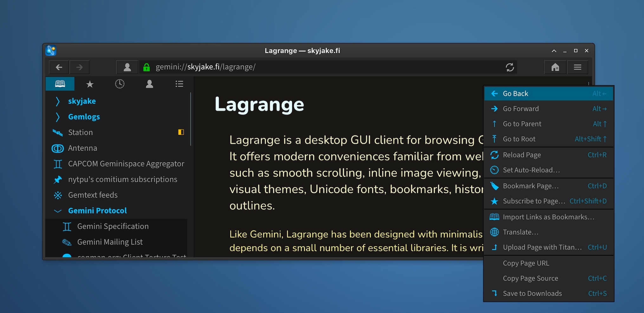
Task: Click the Antenna rings icon
Action: pos(57,148)
